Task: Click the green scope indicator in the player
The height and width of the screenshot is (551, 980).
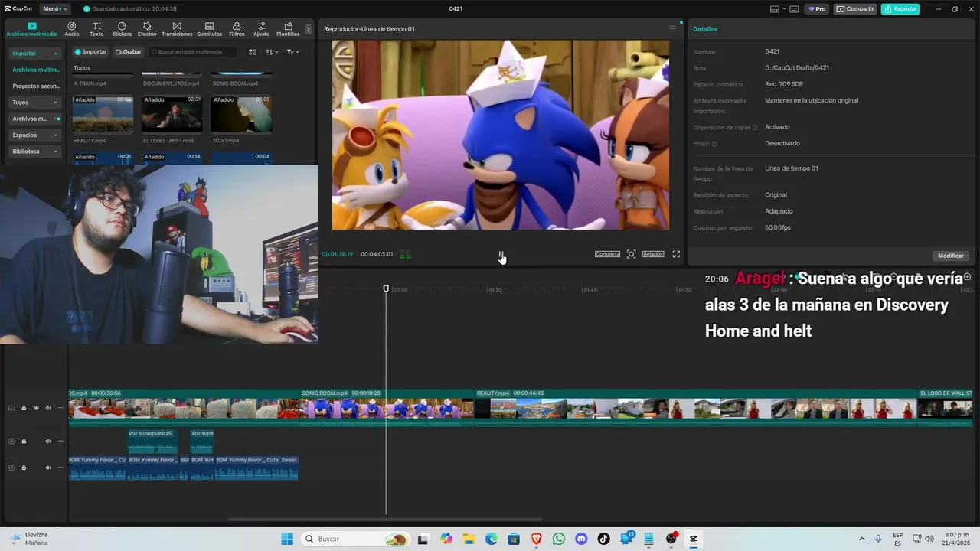Action: (405, 254)
